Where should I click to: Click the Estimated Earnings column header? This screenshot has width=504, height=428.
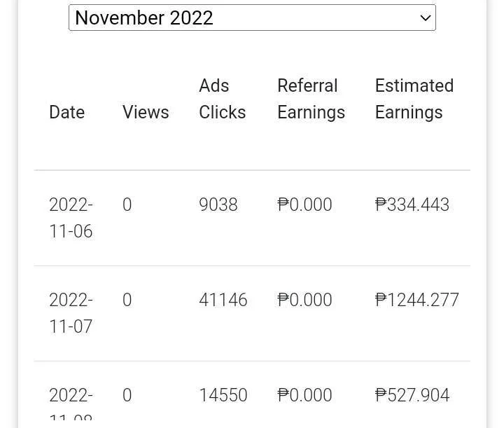(x=414, y=99)
